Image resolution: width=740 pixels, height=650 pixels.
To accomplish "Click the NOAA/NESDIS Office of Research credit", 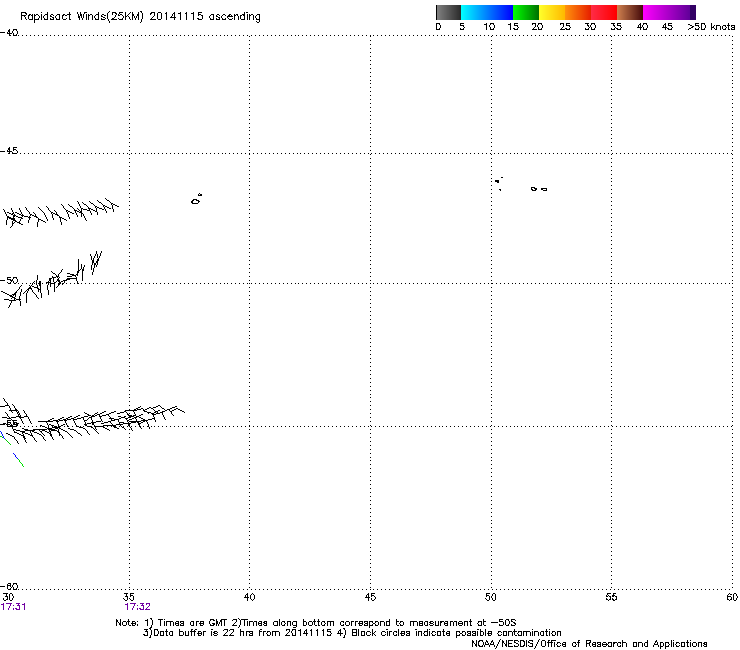I will (589, 644).
